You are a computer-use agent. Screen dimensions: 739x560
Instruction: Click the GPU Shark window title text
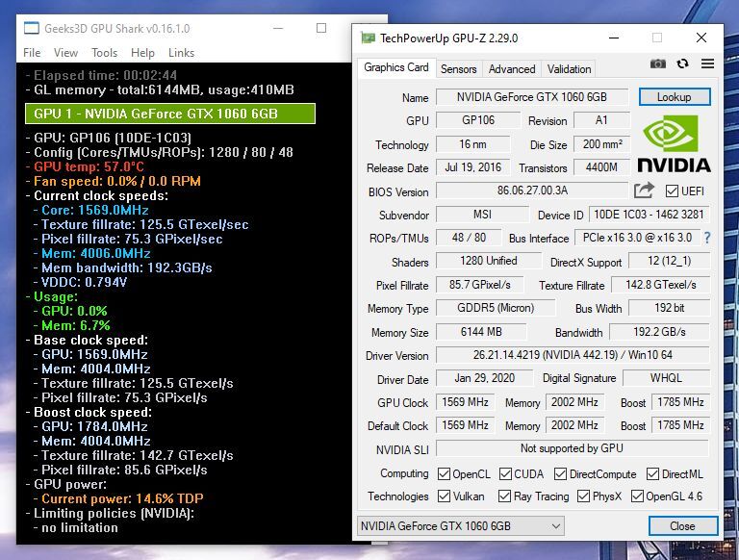[117, 29]
